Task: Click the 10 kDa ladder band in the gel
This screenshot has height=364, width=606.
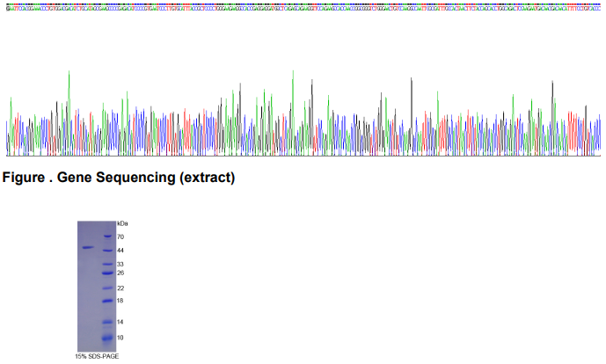Action: [x=106, y=337]
